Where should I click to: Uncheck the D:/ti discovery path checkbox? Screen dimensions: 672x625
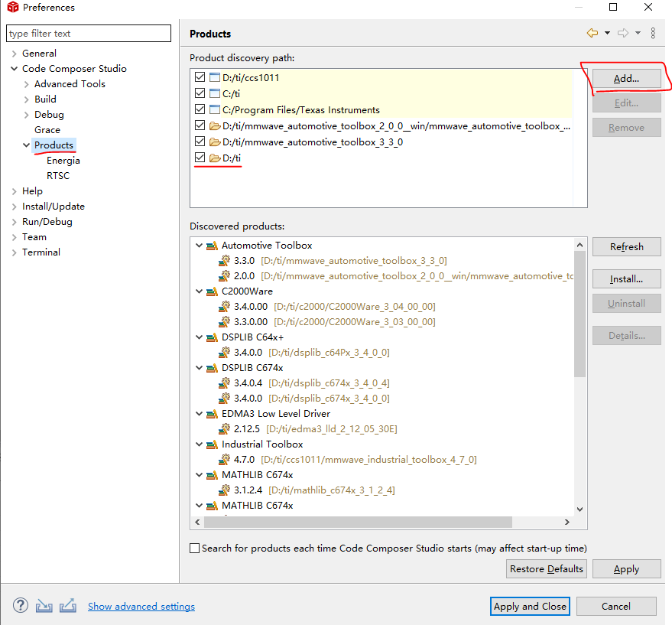click(200, 158)
